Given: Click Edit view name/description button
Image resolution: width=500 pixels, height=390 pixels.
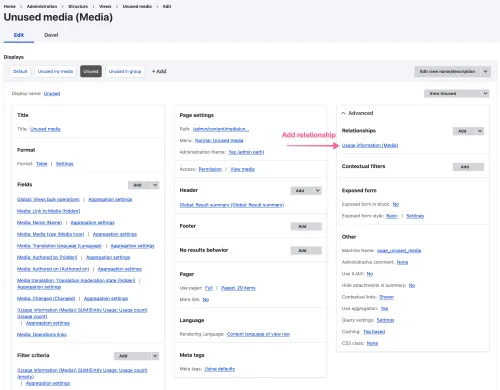Looking at the screenshot, I should coord(447,71).
